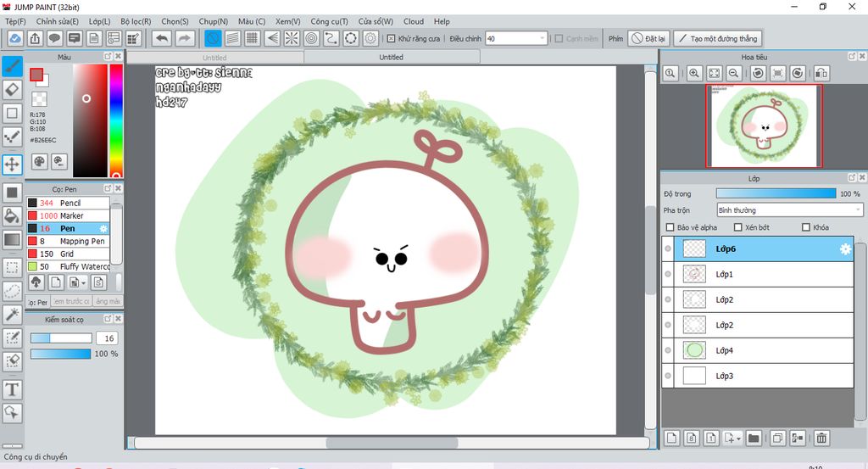Zoom out on the Navigator panel
The image size is (868, 469).
coord(733,73)
